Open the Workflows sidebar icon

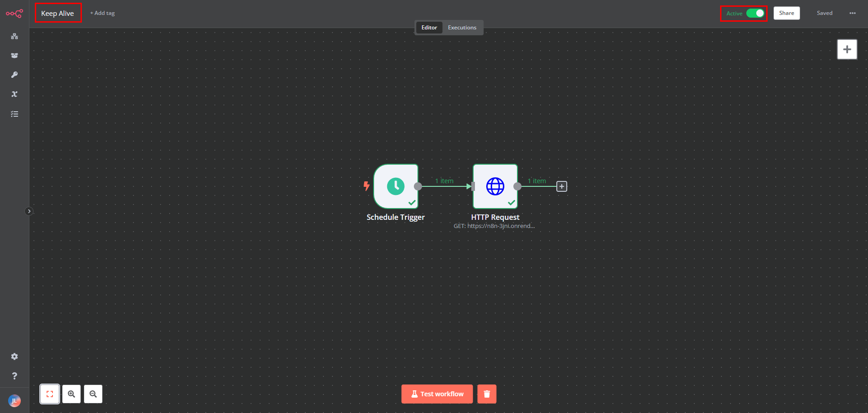[14, 36]
